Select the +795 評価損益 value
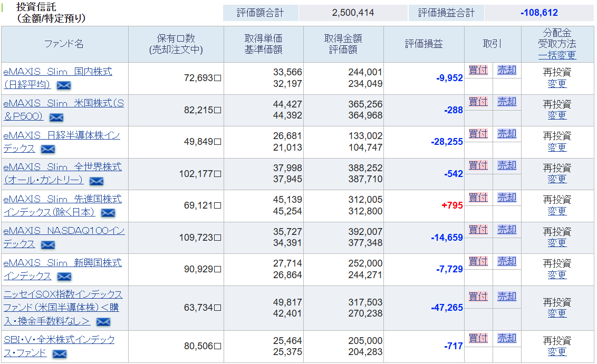This screenshot has height=364, width=597. click(x=452, y=205)
